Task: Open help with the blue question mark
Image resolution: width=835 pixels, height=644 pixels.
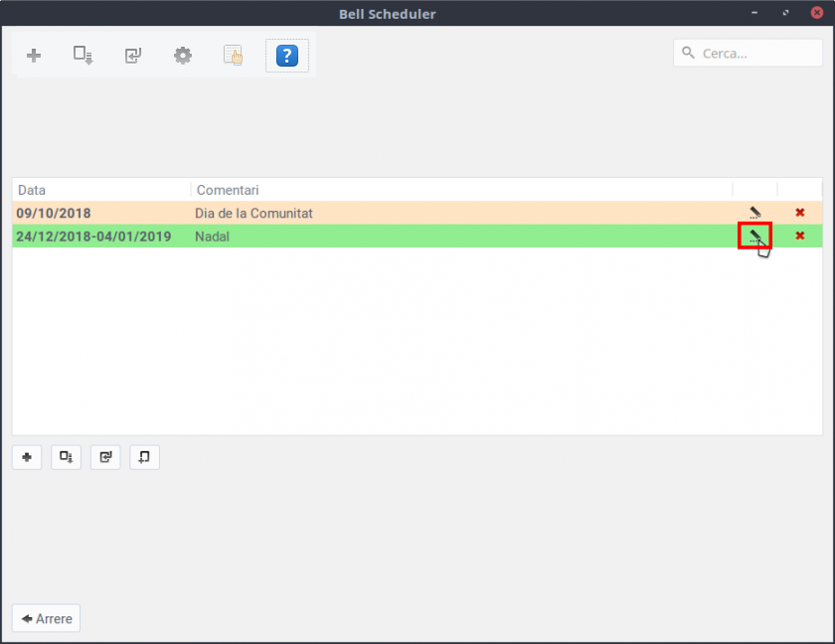Action: [286, 56]
